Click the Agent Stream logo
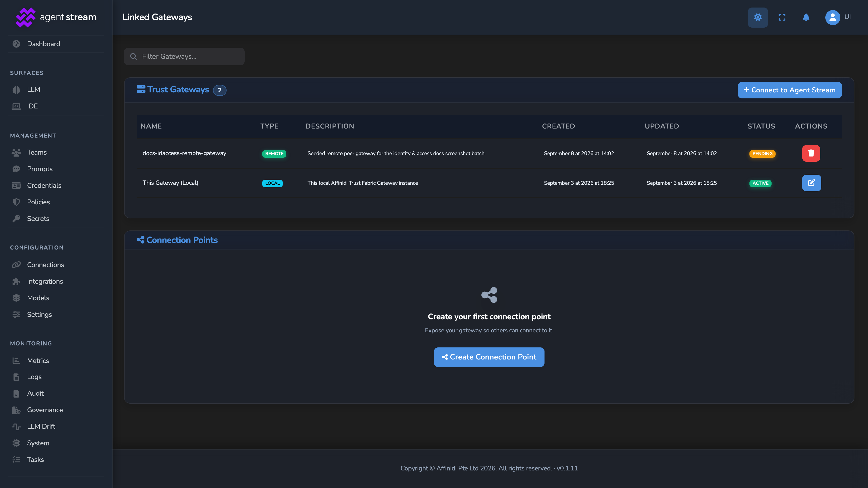 (x=56, y=17)
